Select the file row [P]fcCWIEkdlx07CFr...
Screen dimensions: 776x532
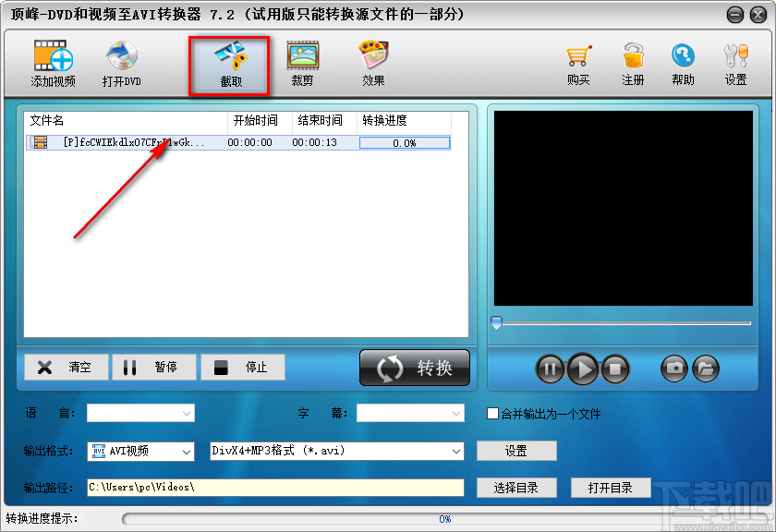point(238,142)
